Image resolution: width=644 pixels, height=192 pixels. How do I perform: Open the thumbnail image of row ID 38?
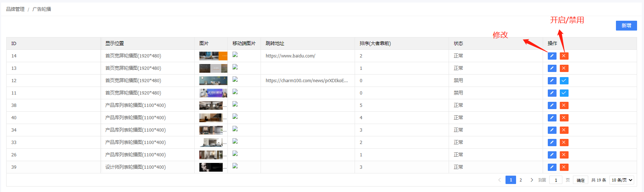point(211,105)
